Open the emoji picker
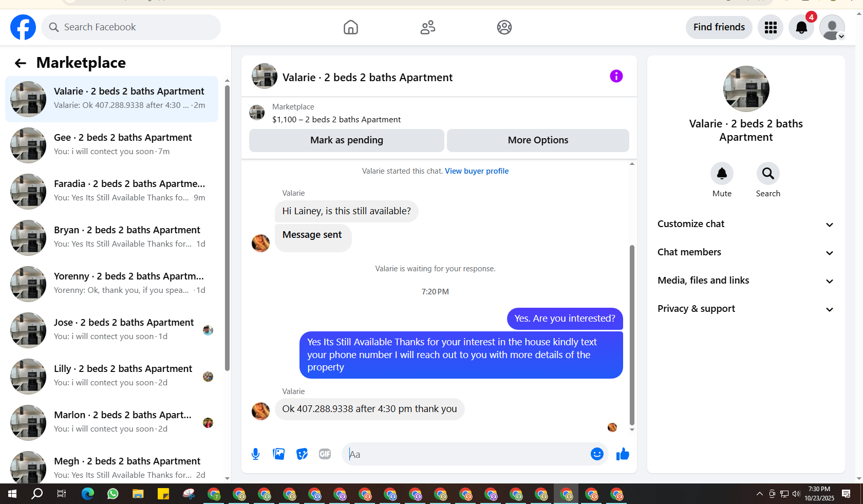Image resolution: width=863 pixels, height=504 pixels. click(597, 454)
